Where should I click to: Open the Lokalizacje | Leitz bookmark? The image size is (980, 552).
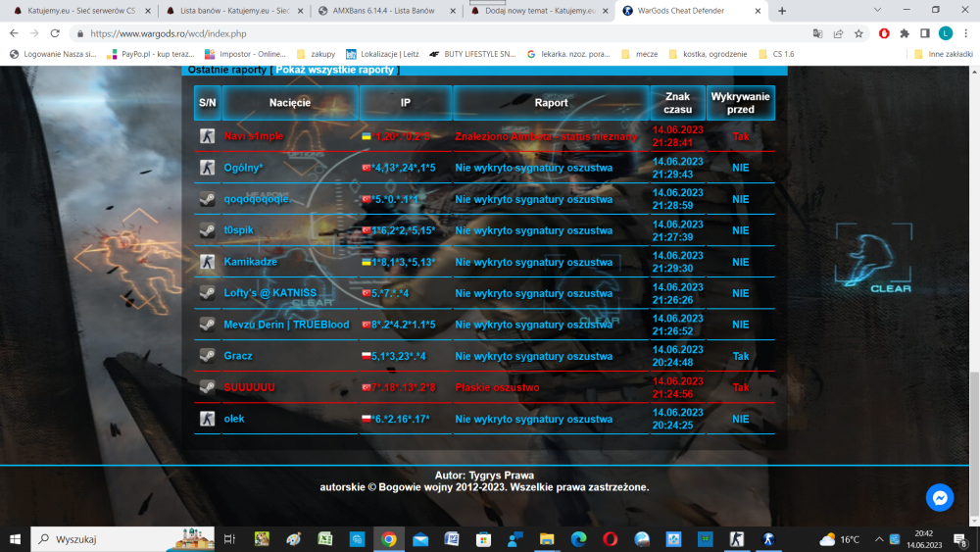click(x=382, y=54)
